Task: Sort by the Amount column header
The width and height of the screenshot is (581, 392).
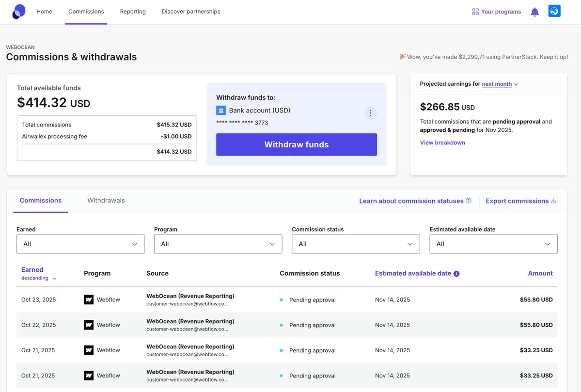Action: pos(540,273)
